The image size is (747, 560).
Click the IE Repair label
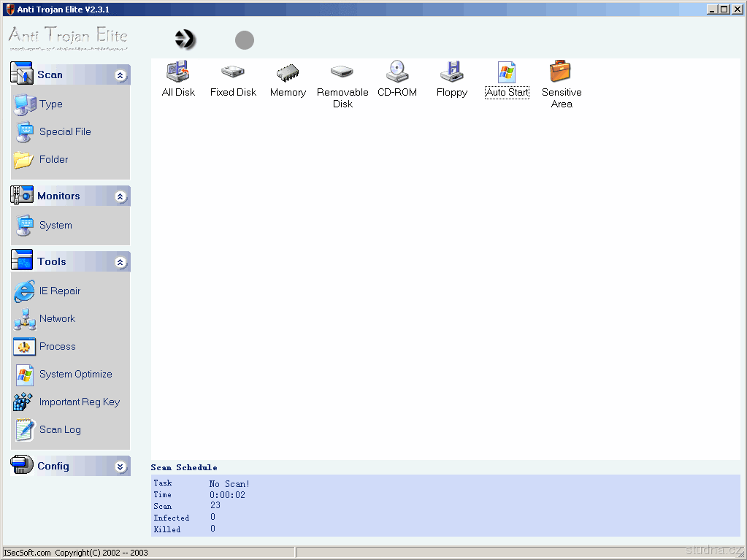(x=60, y=291)
